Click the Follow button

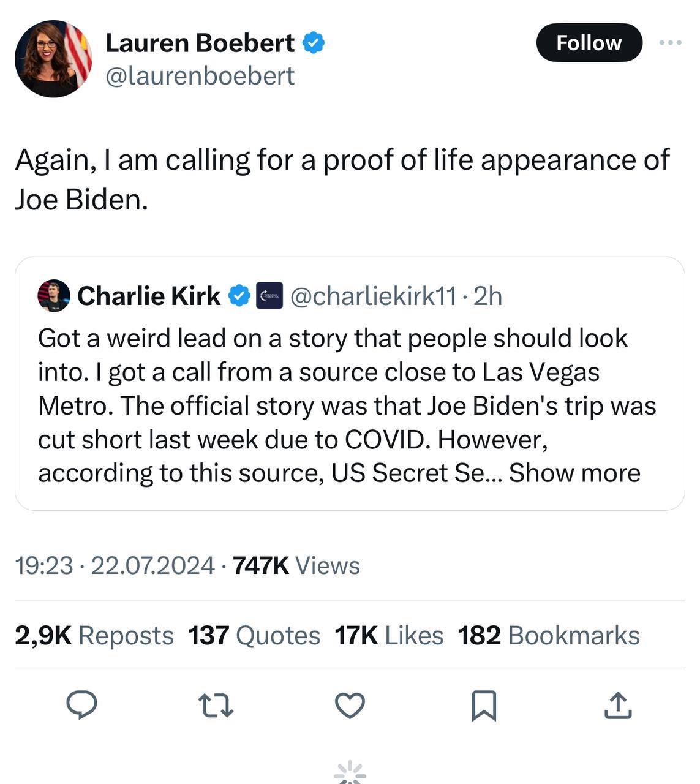[589, 43]
